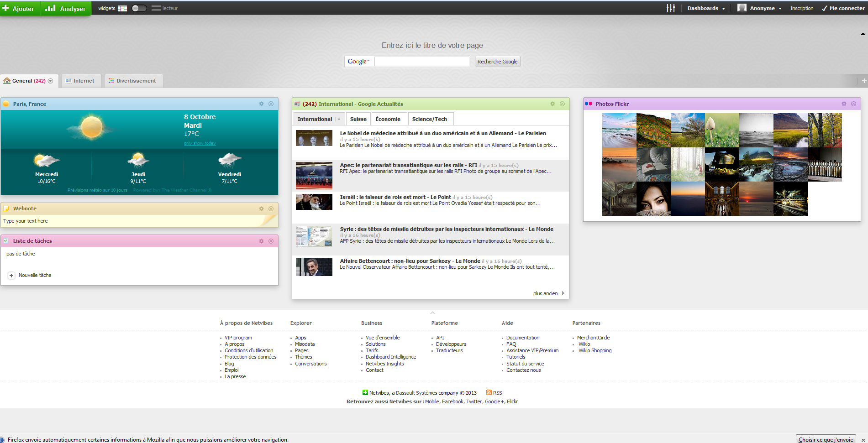Viewport: 868px width, 443px height.
Task: Click the Google Actualités news icon
Action: coord(297,104)
